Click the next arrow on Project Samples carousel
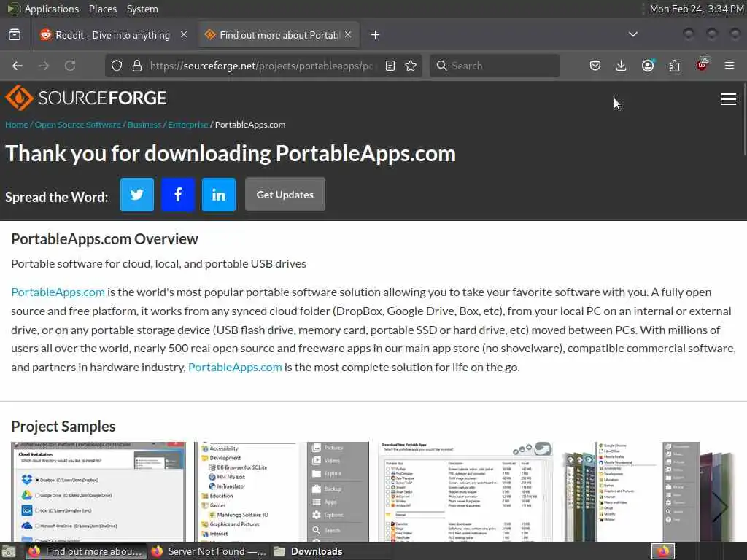The height and width of the screenshot is (560, 747). click(x=720, y=507)
